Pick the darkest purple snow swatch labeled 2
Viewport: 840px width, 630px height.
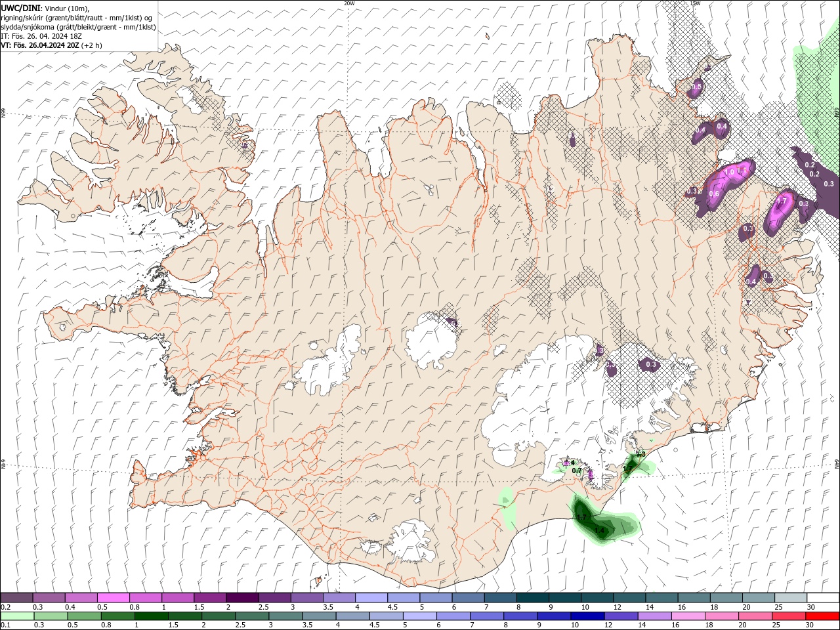coord(242,598)
